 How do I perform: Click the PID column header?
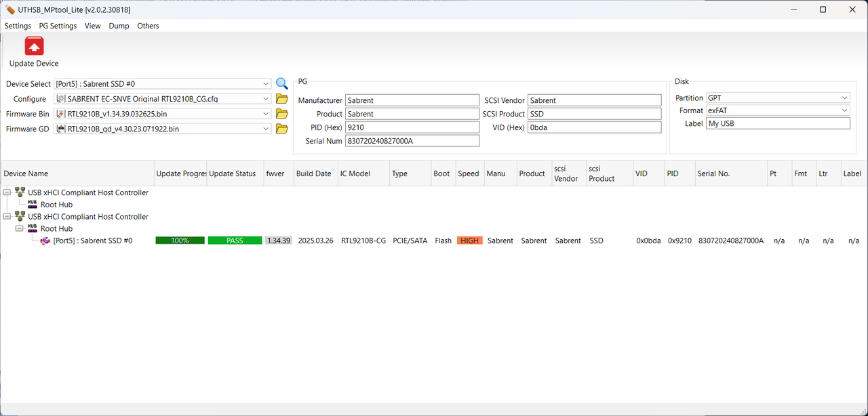679,173
